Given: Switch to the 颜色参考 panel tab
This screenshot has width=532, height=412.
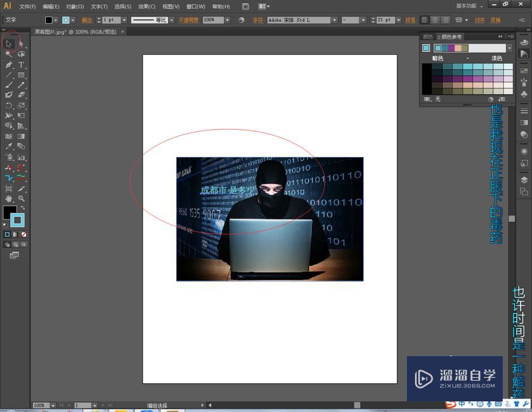Looking at the screenshot, I should point(451,37).
